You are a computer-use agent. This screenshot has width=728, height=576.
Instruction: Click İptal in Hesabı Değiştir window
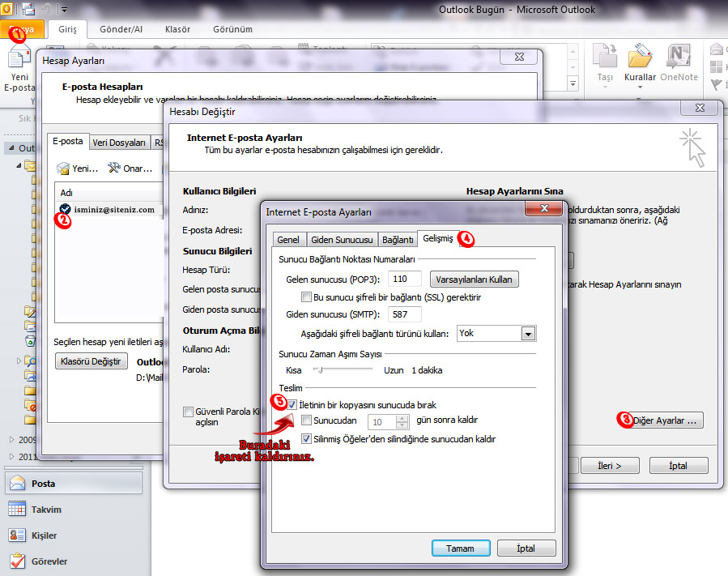pos(679,466)
